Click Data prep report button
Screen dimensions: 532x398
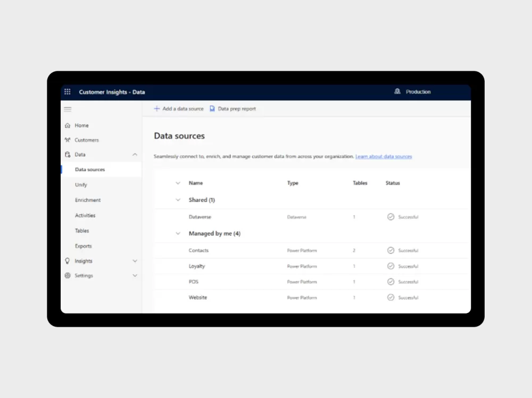(233, 109)
